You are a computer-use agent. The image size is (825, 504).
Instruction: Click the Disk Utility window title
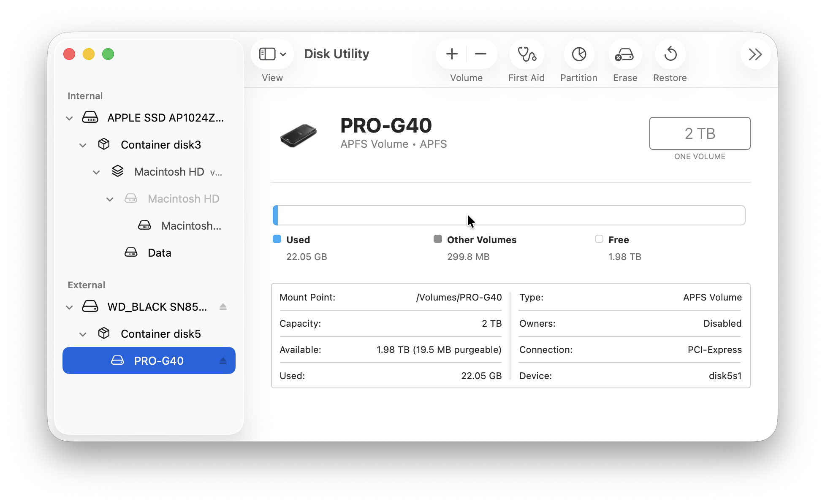[x=337, y=54]
